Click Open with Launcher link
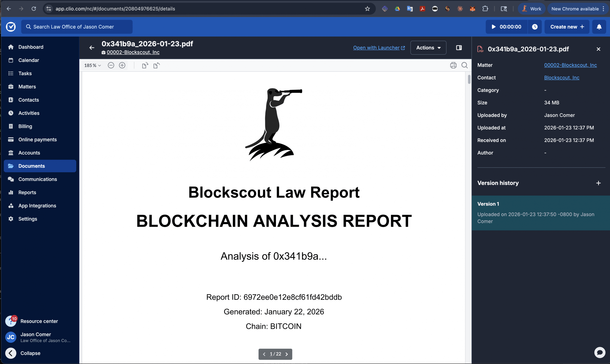Viewport: 610px width, 364px height. pos(379,48)
